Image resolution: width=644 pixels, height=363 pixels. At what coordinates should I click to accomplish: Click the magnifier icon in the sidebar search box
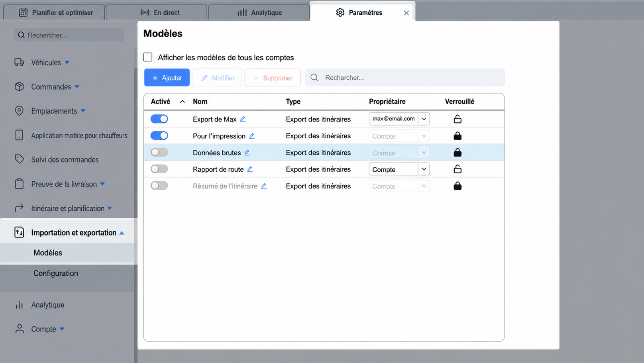pyautogui.click(x=22, y=35)
